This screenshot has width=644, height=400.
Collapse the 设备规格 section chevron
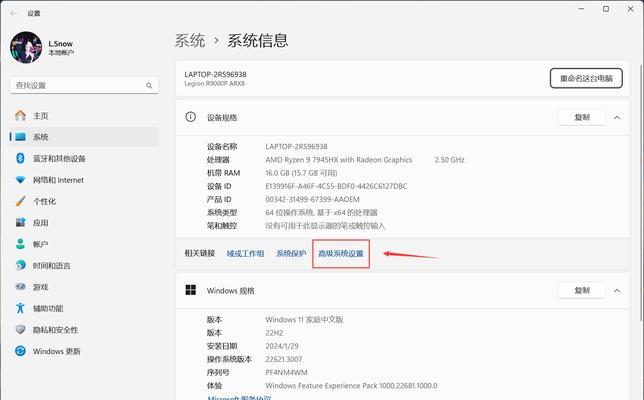point(617,117)
